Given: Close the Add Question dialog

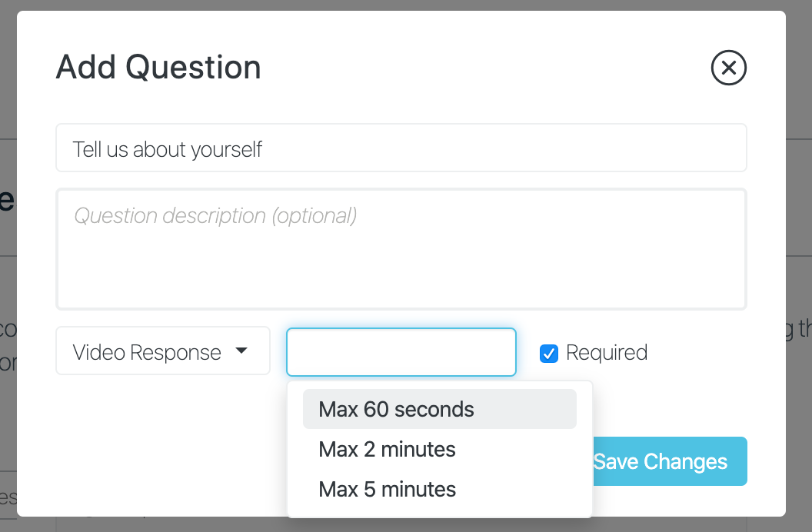Looking at the screenshot, I should coord(729,68).
